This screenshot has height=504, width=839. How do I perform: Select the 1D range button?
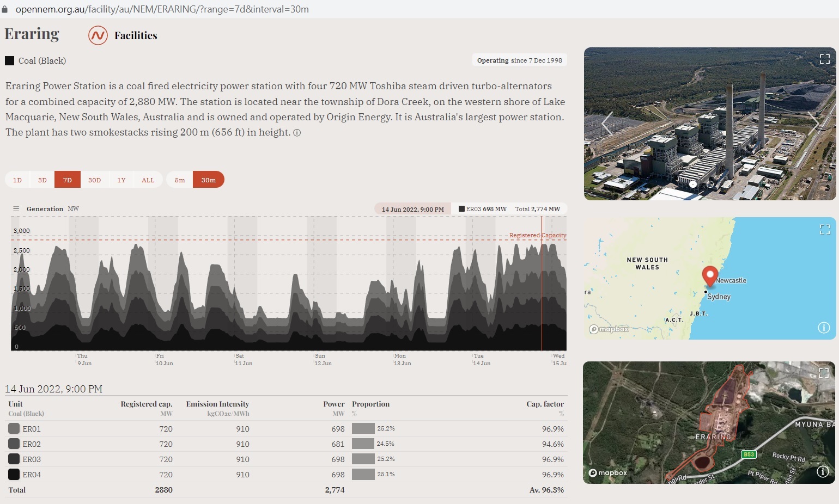point(17,180)
